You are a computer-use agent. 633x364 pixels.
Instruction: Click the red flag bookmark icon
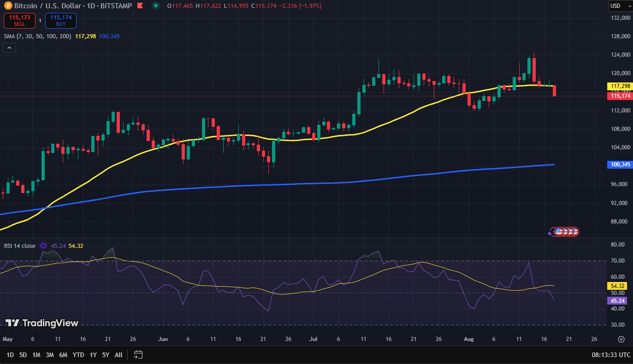pos(140,6)
